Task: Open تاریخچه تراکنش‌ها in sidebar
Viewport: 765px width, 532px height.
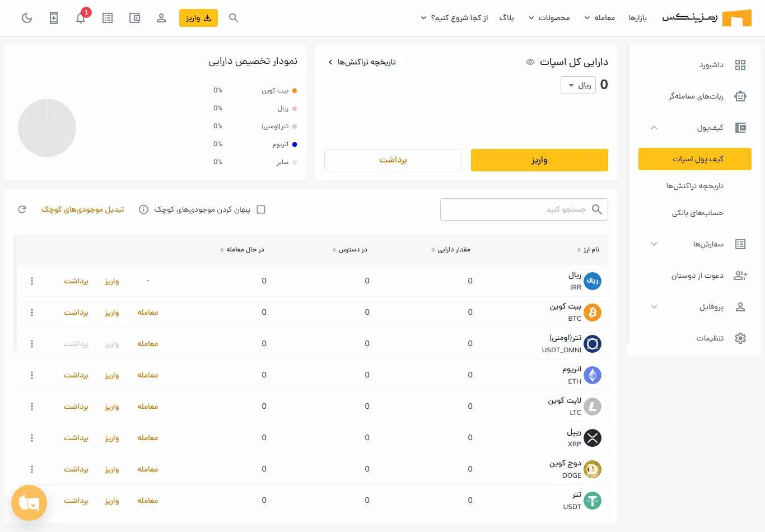Action: click(694, 186)
